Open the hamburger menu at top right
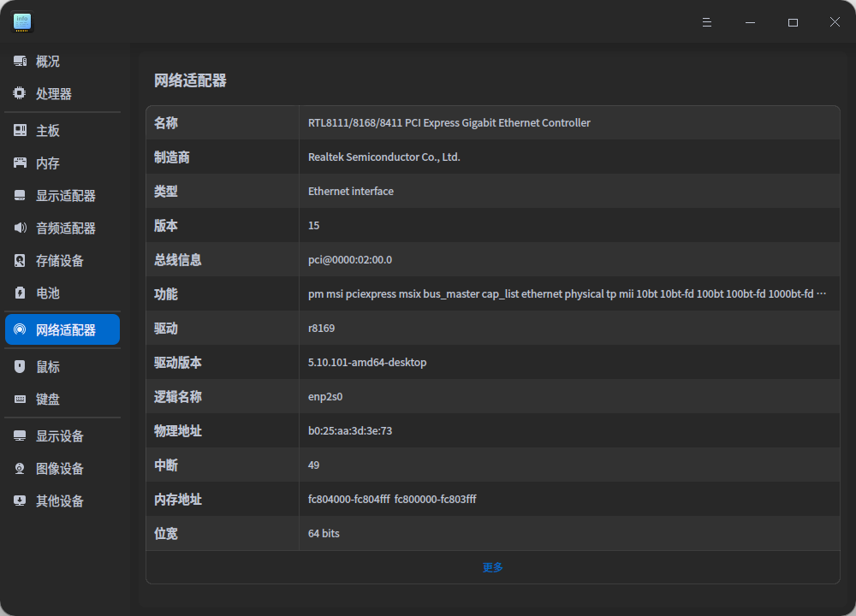Screen dimensions: 856x616 [x=706, y=22]
